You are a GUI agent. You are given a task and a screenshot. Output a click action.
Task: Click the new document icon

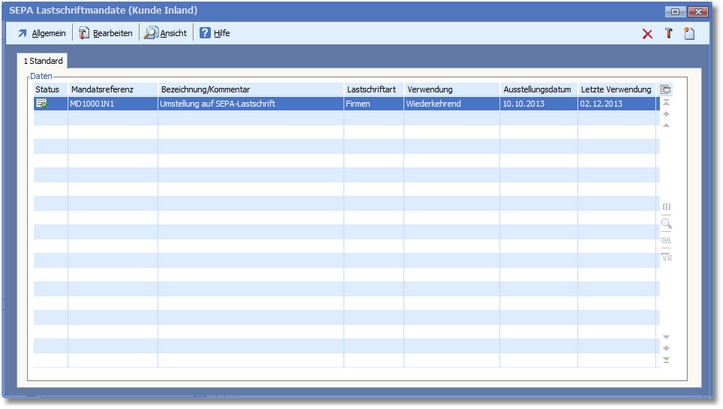point(689,34)
